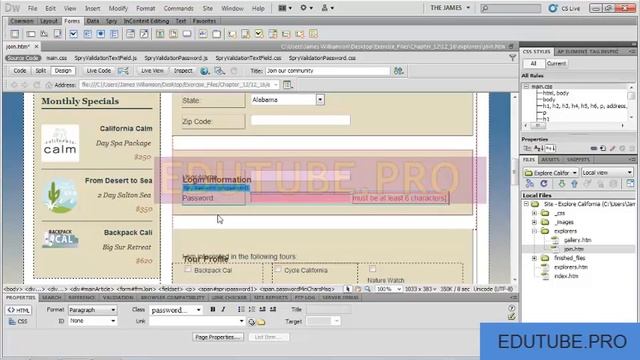Click the Unordered List button in Properties
640x360 pixels.
(x=241, y=309)
